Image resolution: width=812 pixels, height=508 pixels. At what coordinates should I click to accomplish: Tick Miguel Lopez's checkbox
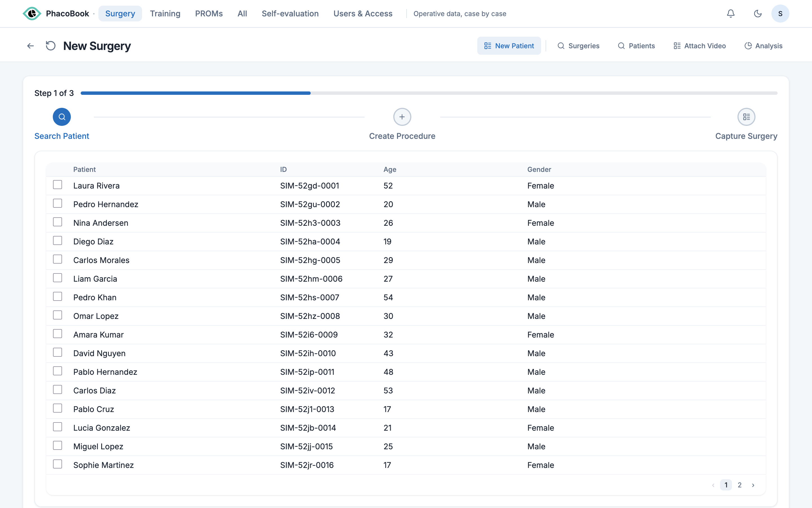(x=58, y=446)
